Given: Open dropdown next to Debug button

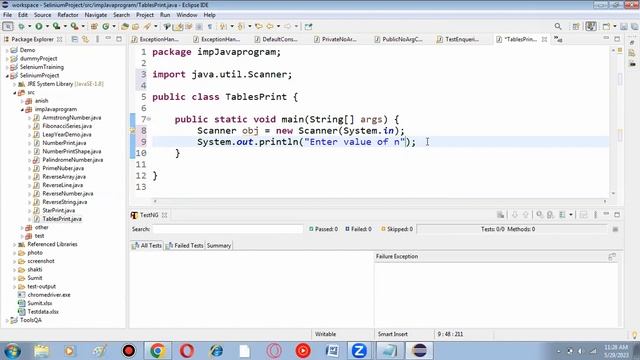Looking at the screenshot, I should click(x=29, y=27).
